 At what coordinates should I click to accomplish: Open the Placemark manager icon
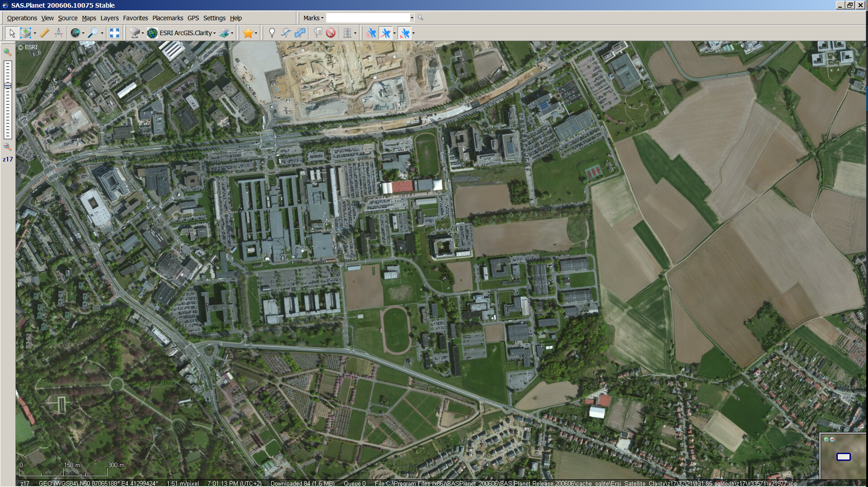[318, 32]
